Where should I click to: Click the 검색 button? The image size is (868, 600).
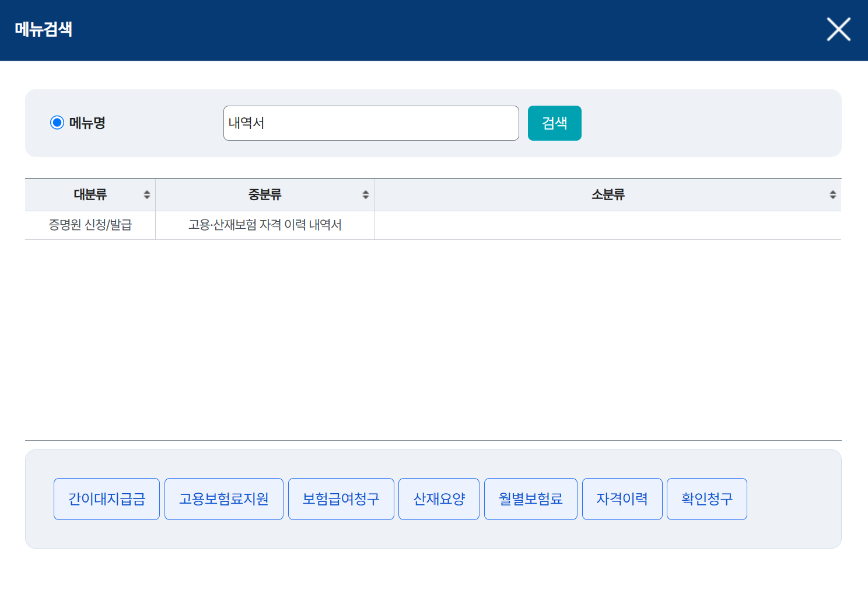pyautogui.click(x=555, y=123)
